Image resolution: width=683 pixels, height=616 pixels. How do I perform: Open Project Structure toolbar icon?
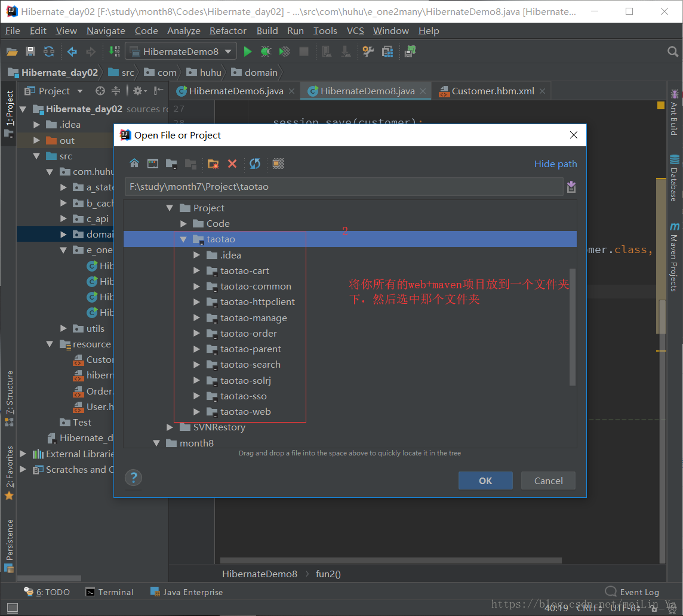coord(387,51)
